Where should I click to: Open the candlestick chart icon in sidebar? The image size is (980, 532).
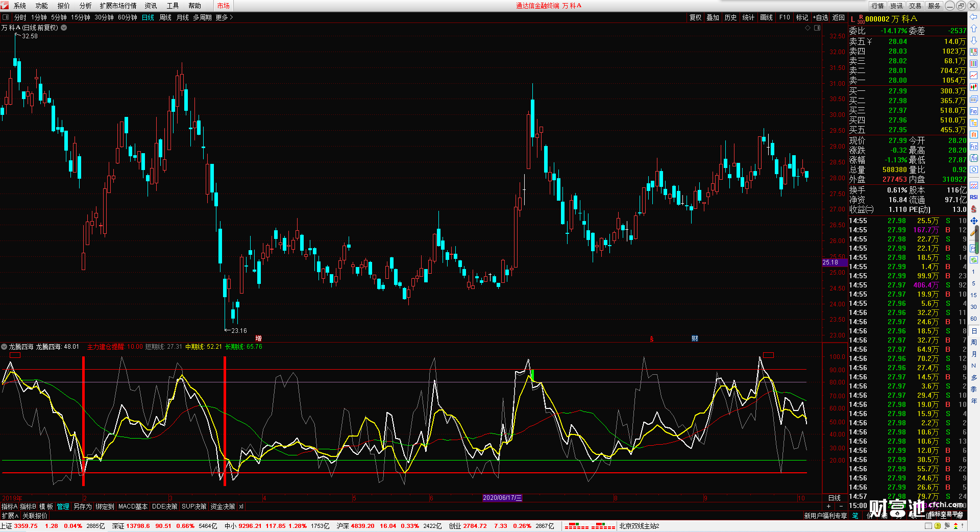pos(974,87)
